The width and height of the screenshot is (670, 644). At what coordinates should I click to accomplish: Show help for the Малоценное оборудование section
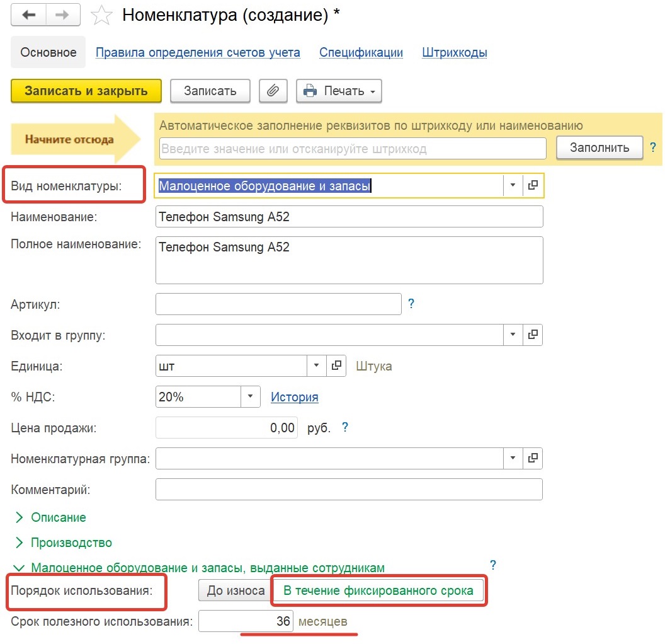coord(492,565)
